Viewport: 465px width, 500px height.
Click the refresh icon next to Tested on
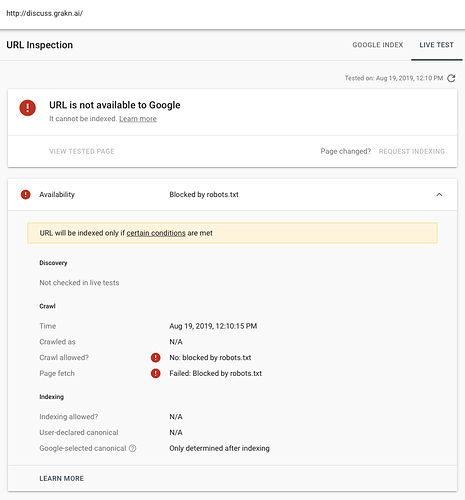click(x=451, y=78)
